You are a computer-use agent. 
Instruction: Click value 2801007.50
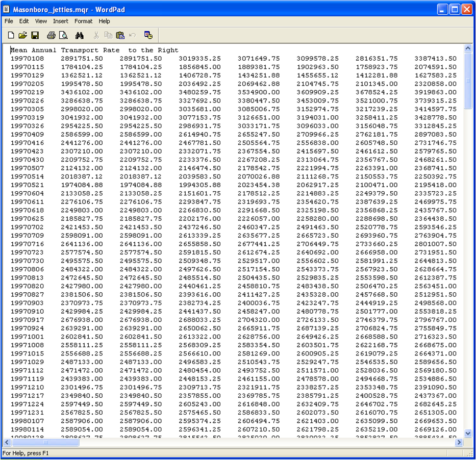click(x=436, y=244)
